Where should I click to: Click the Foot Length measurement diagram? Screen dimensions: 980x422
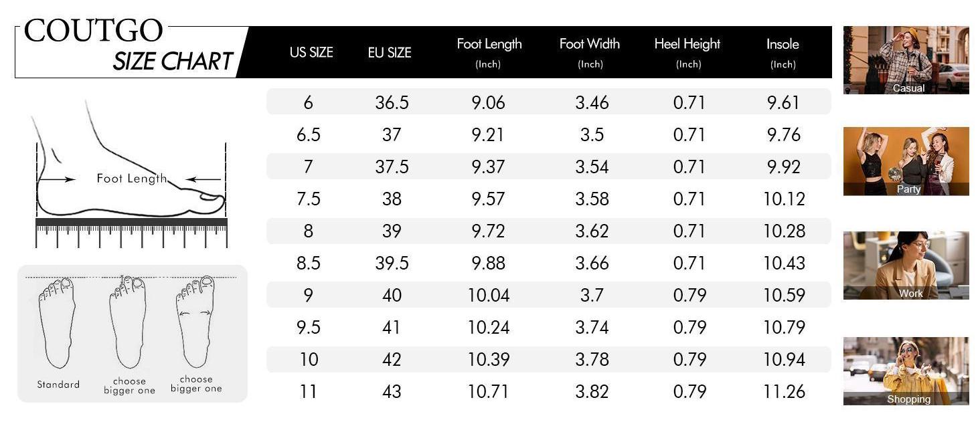click(131, 167)
